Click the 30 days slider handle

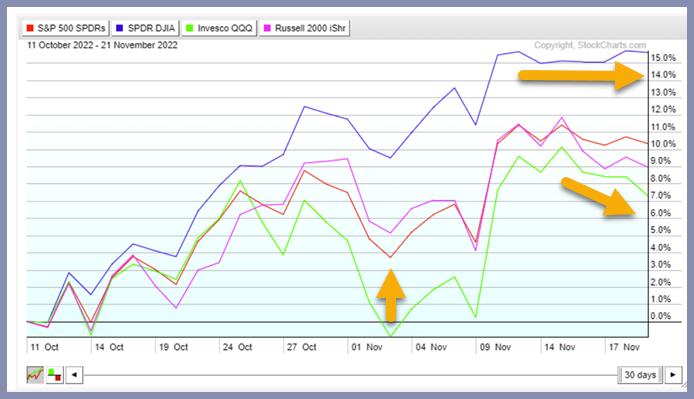640,375
